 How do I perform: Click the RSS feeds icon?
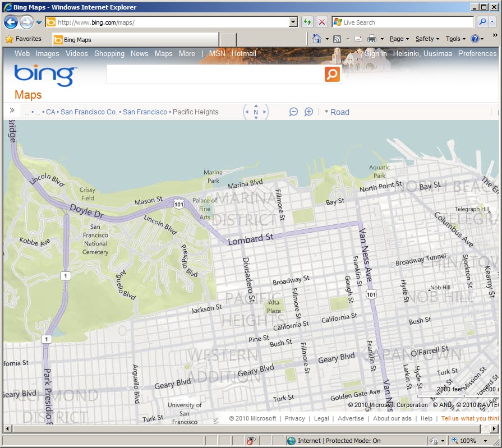(x=337, y=39)
